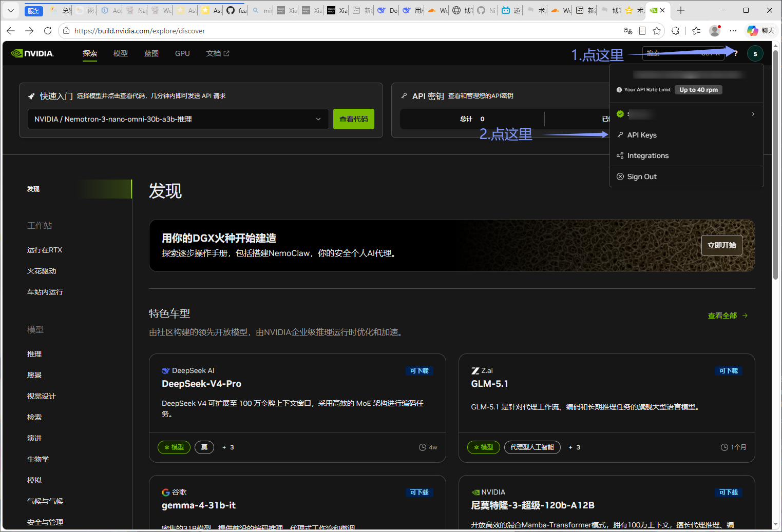Viewport: 782px width, 532px height.
Task: Click the 可下载 badge on GLM-5.1 card
Action: (x=728, y=371)
